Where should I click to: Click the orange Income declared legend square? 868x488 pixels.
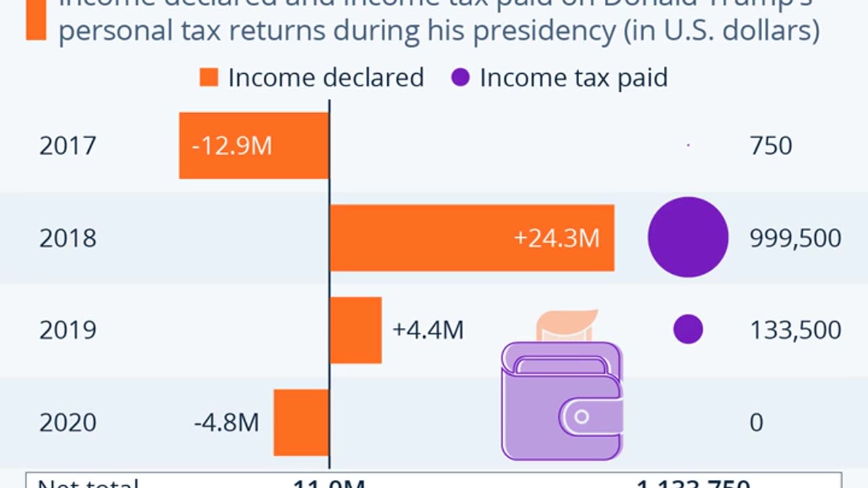209,77
